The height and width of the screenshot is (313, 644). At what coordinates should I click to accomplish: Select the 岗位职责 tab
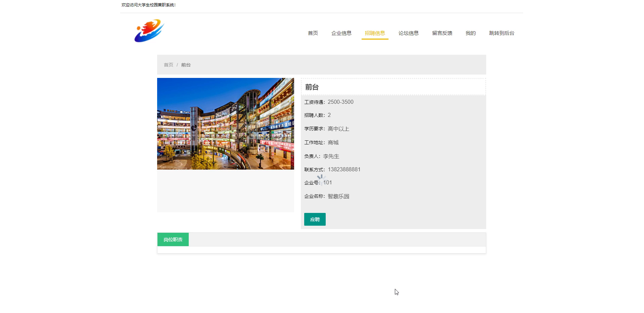tap(173, 239)
